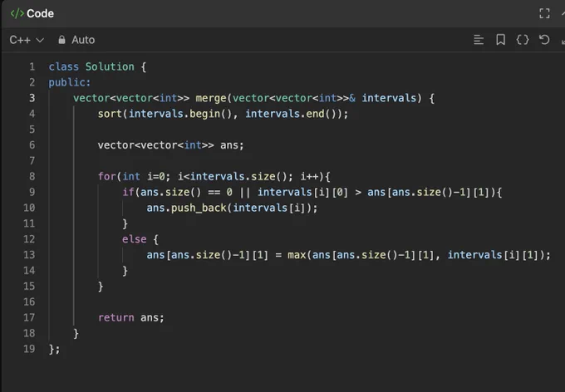The width and height of the screenshot is (565, 392).
Task: Click the 'vector<vector<int>> ans;' declaration
Action: click(x=171, y=145)
